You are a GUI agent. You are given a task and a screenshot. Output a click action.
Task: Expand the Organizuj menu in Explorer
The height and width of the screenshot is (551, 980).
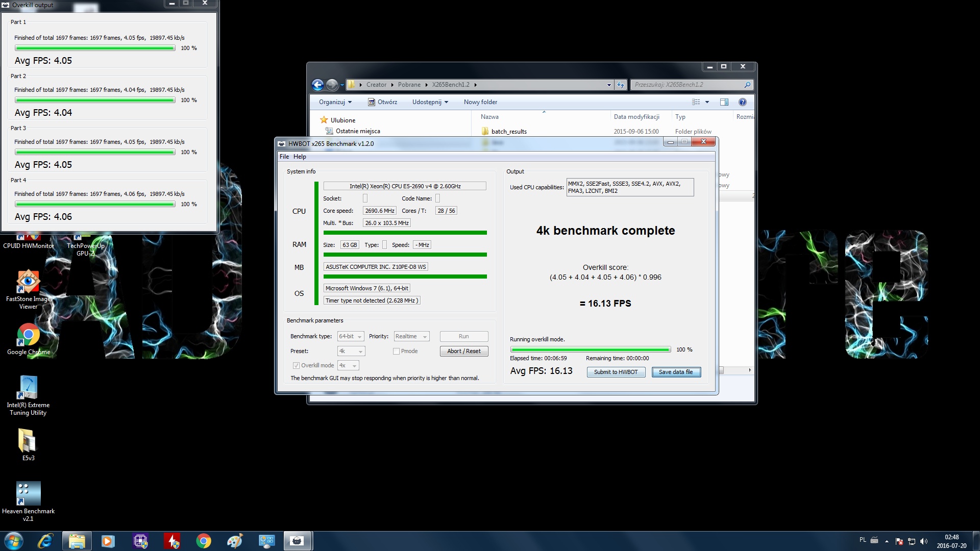[x=335, y=102]
